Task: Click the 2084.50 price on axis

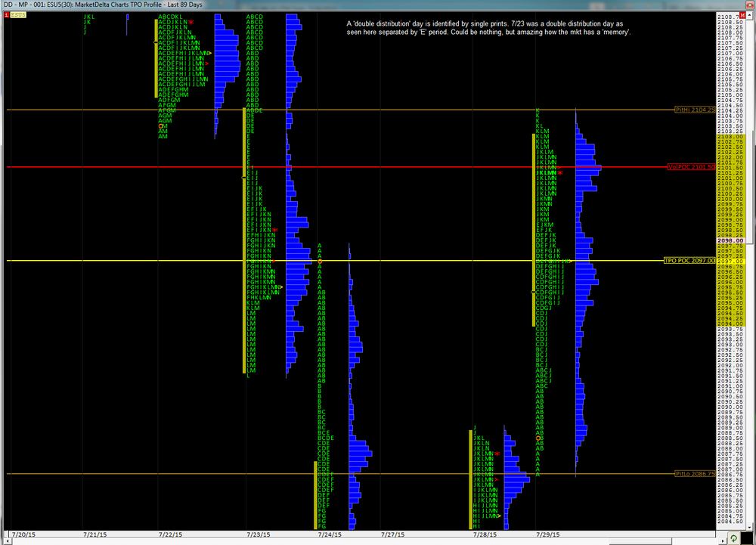Action: point(730,522)
